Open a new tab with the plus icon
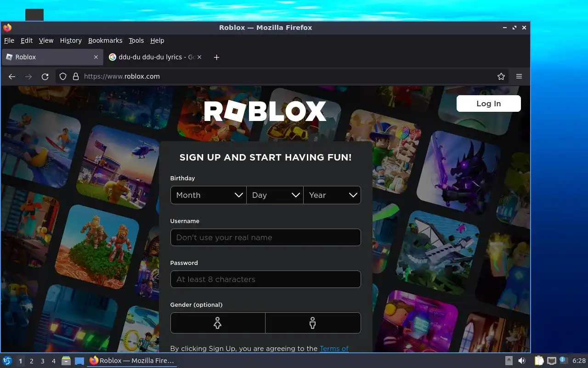Screen dimensions: 588x368 point(217,57)
